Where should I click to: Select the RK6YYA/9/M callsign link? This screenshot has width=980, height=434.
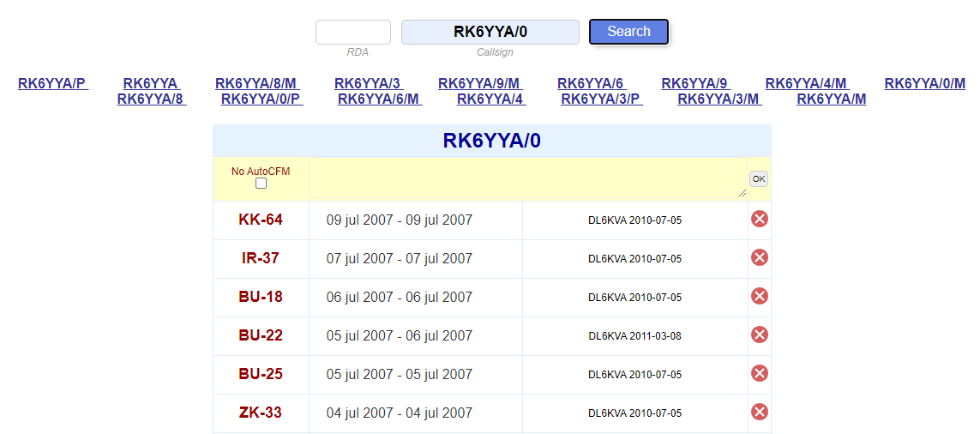tap(478, 83)
